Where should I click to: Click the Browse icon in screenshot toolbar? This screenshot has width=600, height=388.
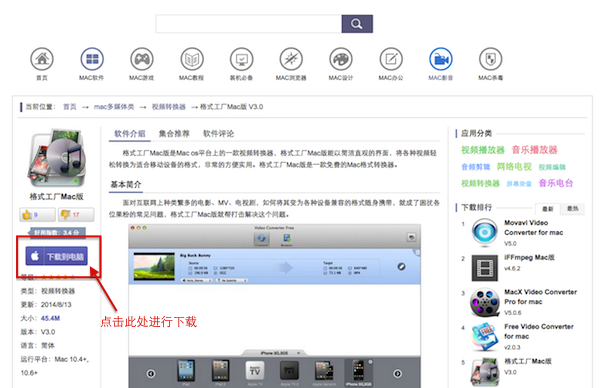[x=287, y=240]
